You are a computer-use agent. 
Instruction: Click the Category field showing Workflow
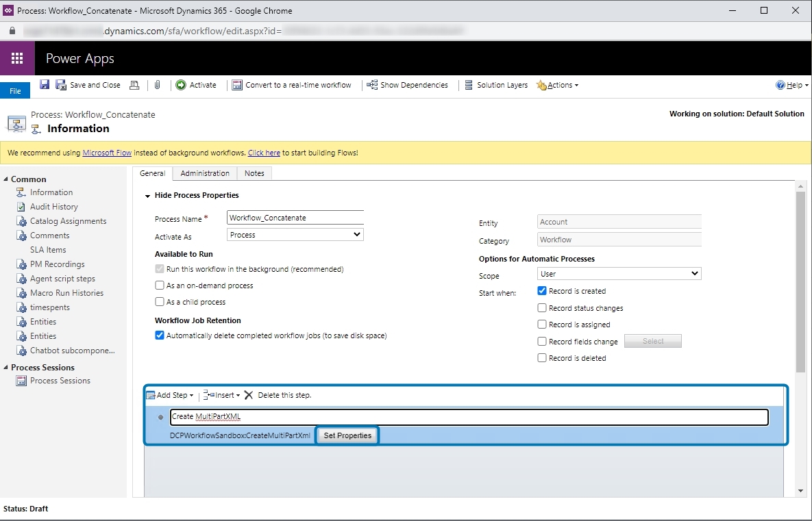click(x=619, y=240)
